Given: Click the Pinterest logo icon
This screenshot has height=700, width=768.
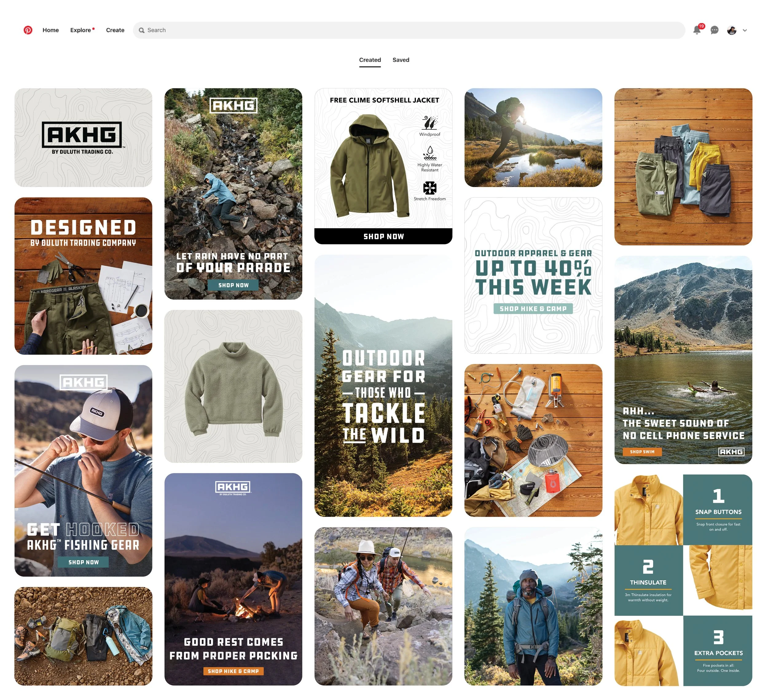Looking at the screenshot, I should click(28, 30).
